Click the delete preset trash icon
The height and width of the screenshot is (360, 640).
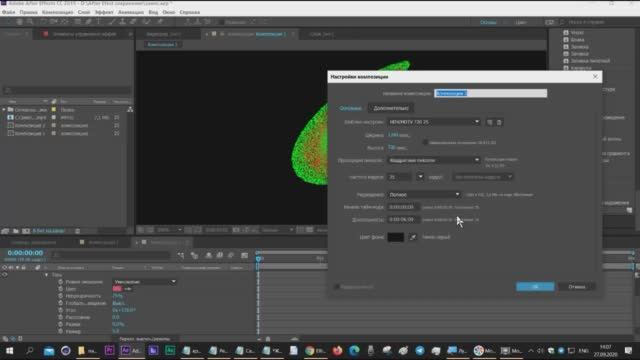coord(499,122)
